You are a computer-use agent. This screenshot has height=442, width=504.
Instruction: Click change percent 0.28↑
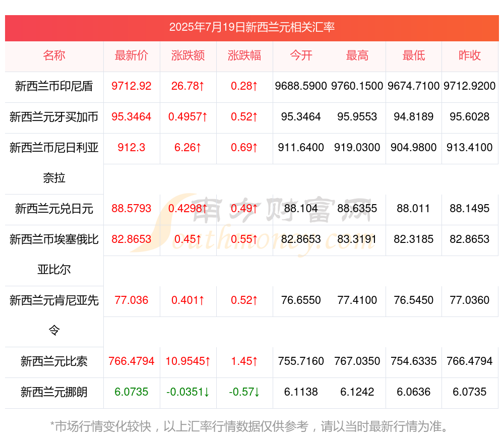point(244,86)
